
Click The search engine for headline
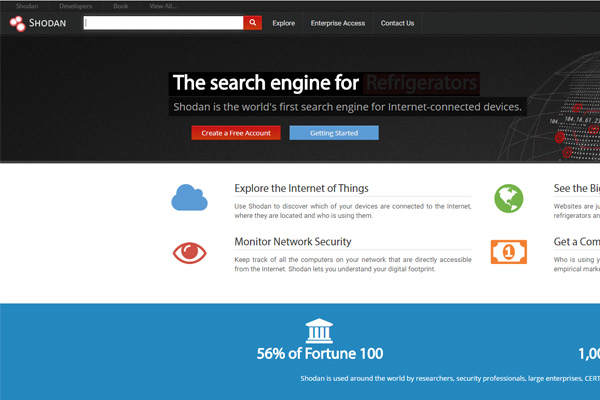point(266,83)
